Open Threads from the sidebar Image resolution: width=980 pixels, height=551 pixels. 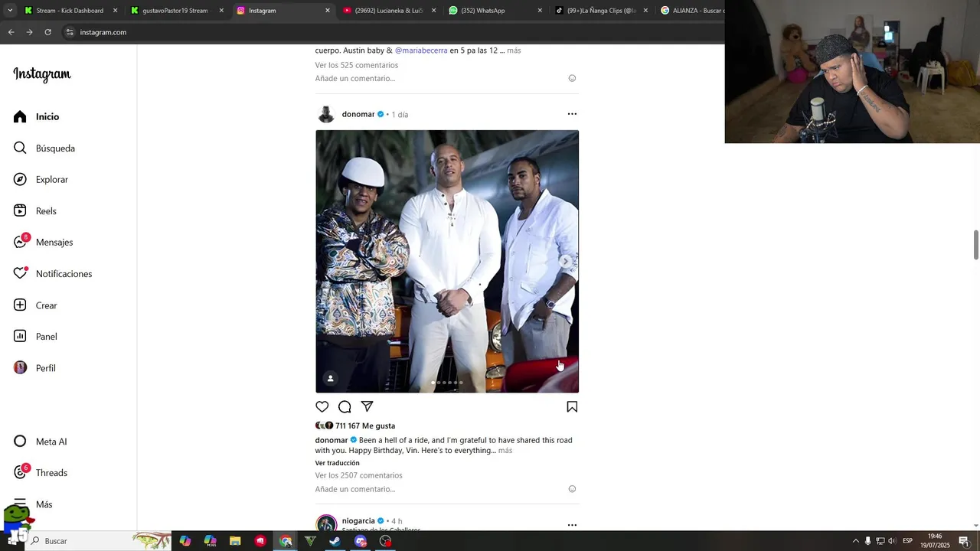[41, 472]
